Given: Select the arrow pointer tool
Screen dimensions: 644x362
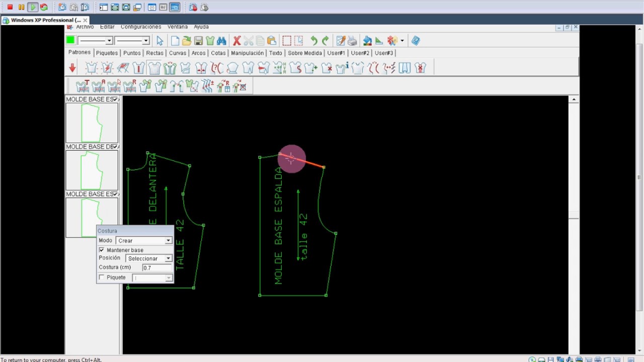Looking at the screenshot, I should [x=160, y=41].
